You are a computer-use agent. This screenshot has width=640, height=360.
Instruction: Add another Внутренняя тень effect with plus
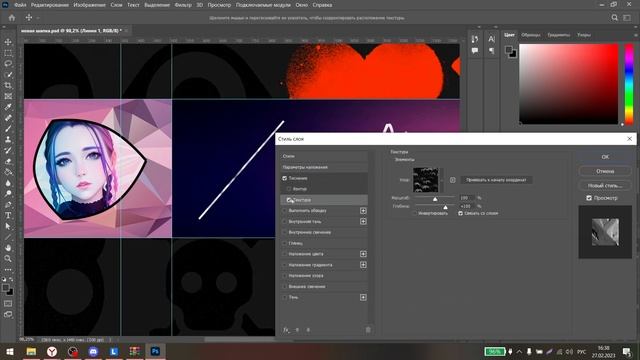(363, 222)
